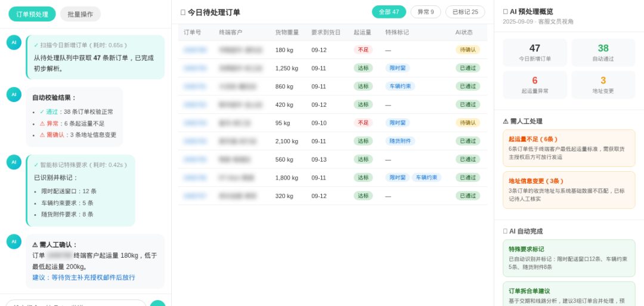644x306 pixels.
Task: Click the 车辆约束 tag in the 1,800 kg row
Action: click(427, 177)
